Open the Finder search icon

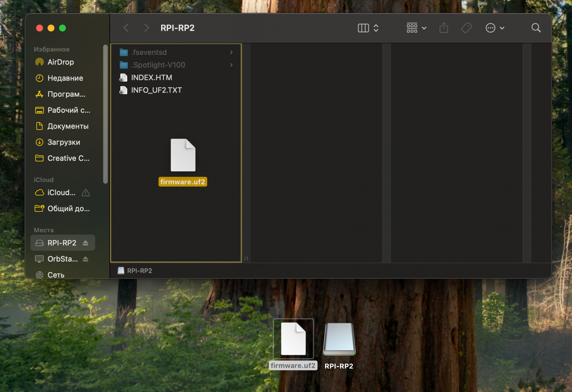pos(536,28)
